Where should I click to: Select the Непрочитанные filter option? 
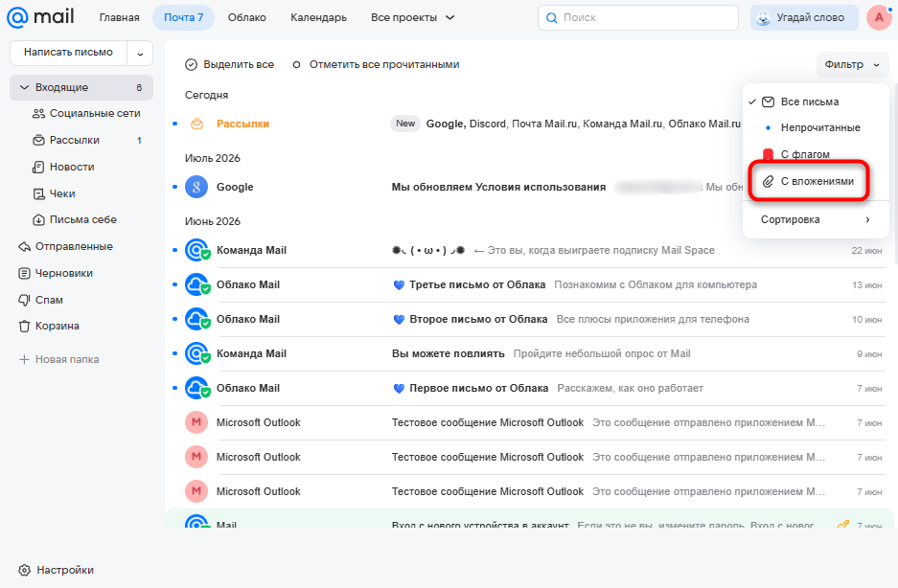pyautogui.click(x=816, y=127)
